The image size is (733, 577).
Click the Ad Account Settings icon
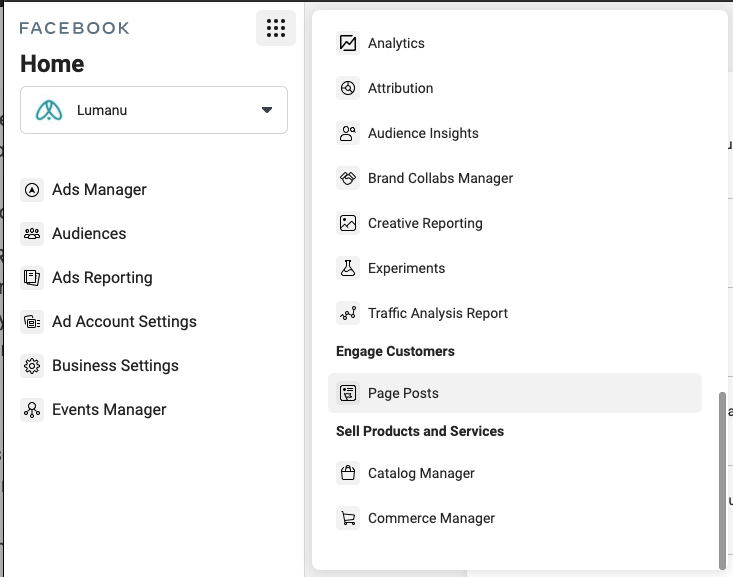(32, 322)
